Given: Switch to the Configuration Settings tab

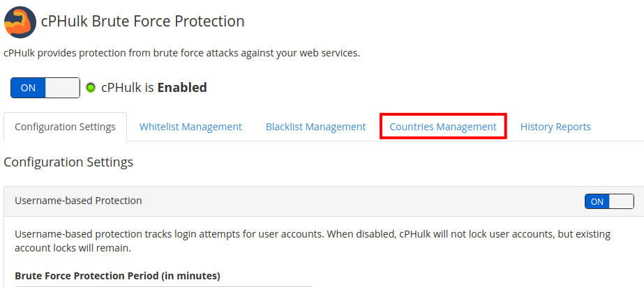Looking at the screenshot, I should pos(65,127).
